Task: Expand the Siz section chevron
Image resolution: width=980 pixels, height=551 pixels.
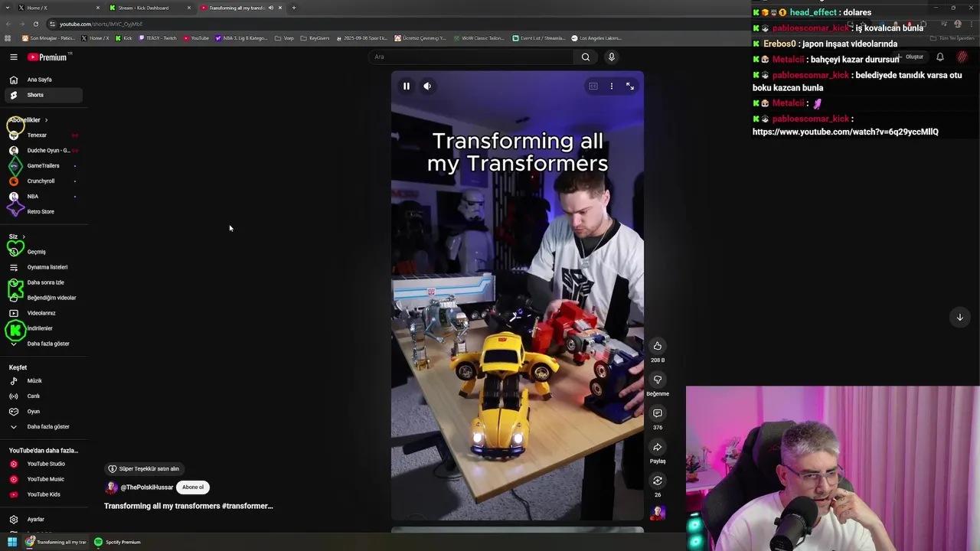Action: point(24,236)
